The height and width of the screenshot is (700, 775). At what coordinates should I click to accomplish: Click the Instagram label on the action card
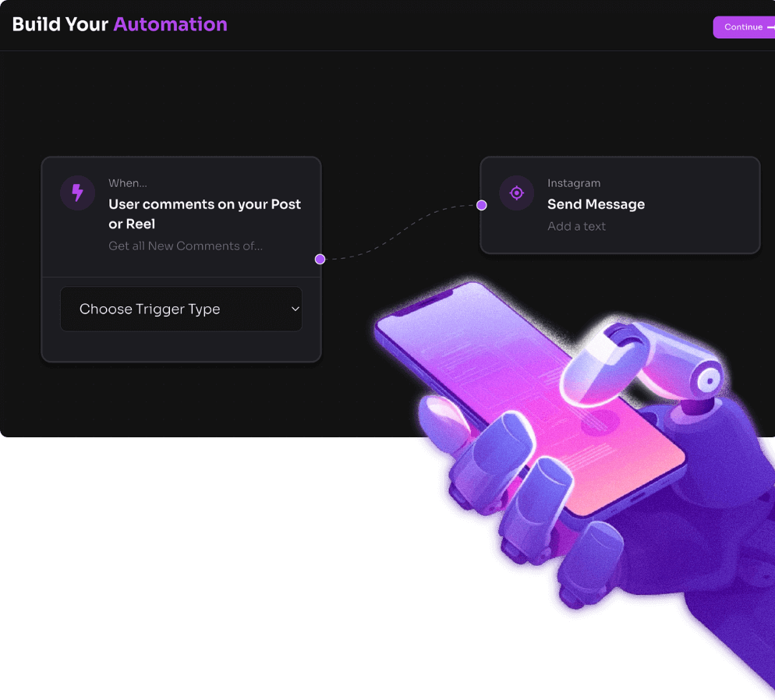pyautogui.click(x=574, y=183)
